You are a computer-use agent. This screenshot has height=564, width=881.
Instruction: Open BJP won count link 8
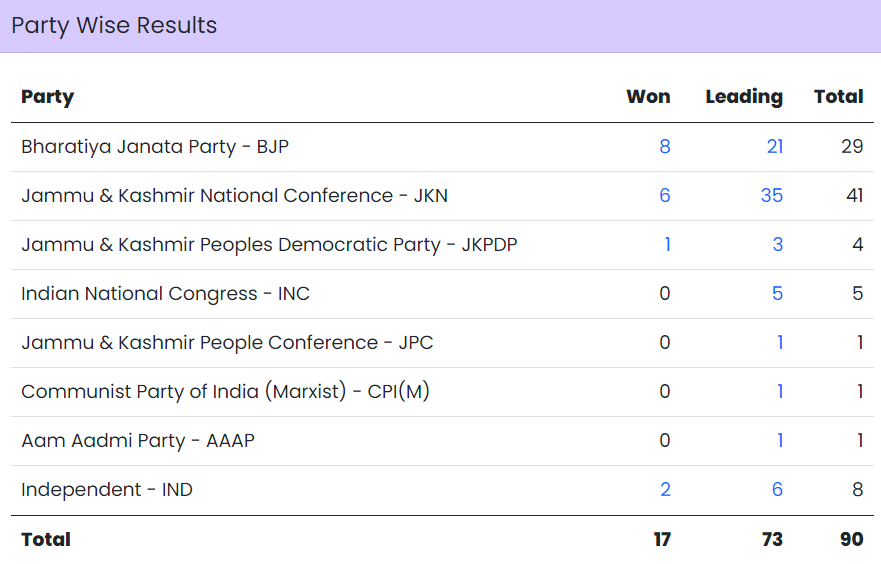coord(665,147)
